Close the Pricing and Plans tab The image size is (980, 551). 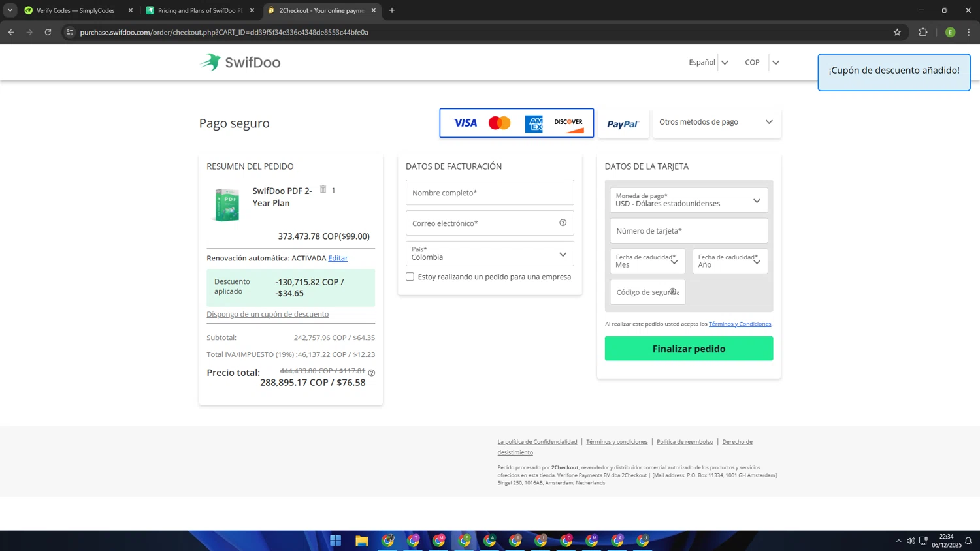(x=252, y=10)
